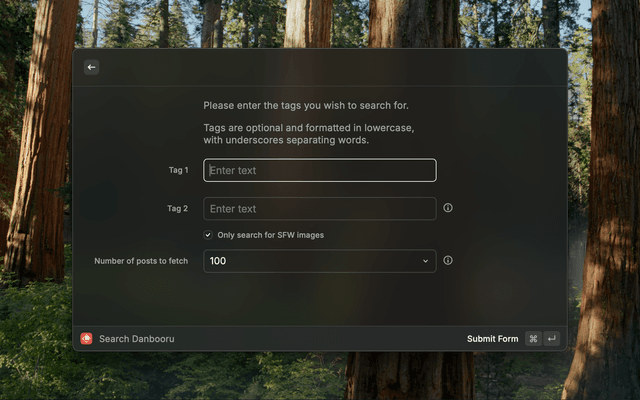
Task: Click the 'Only search for SFW images' label
Action: point(270,235)
